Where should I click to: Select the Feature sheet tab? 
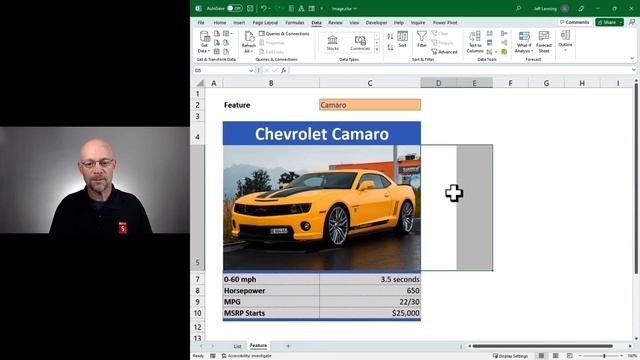click(x=258, y=346)
